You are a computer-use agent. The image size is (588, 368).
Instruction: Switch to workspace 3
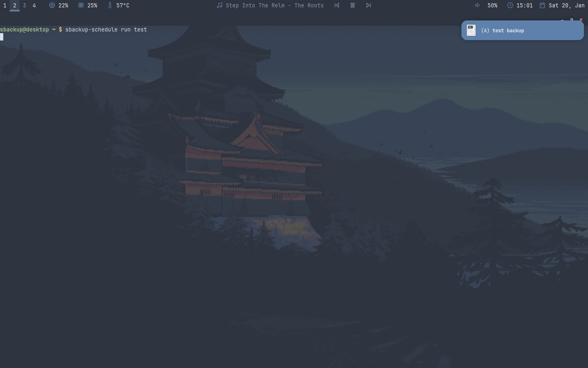point(24,5)
